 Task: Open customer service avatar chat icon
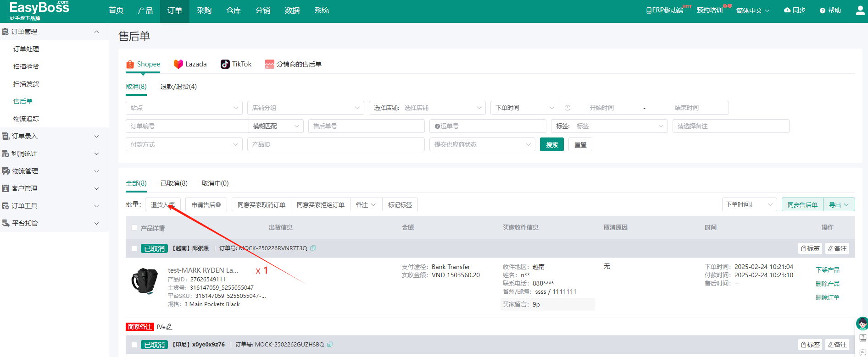(862, 324)
